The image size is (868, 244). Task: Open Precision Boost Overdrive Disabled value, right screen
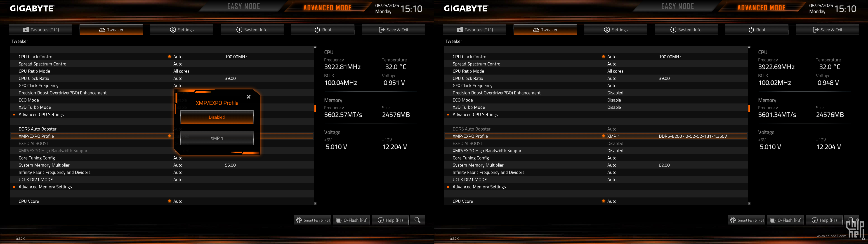pos(615,93)
